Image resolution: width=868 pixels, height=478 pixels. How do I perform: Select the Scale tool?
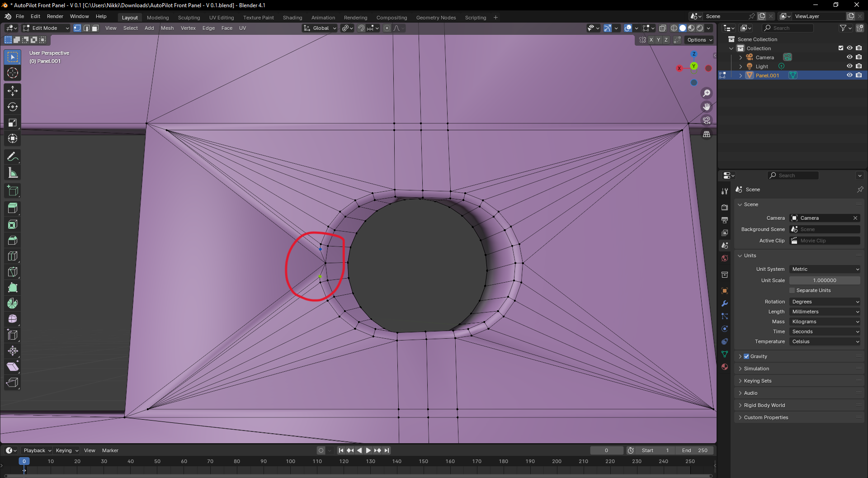click(x=13, y=123)
